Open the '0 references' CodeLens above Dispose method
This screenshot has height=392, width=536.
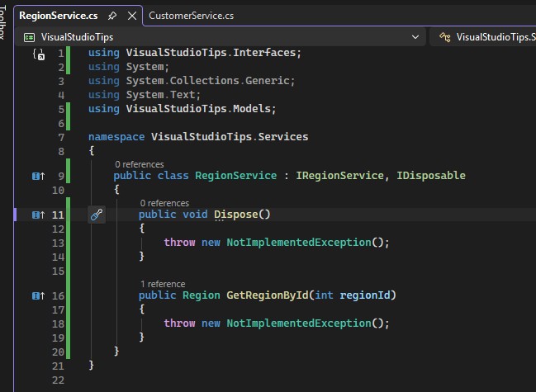point(164,203)
